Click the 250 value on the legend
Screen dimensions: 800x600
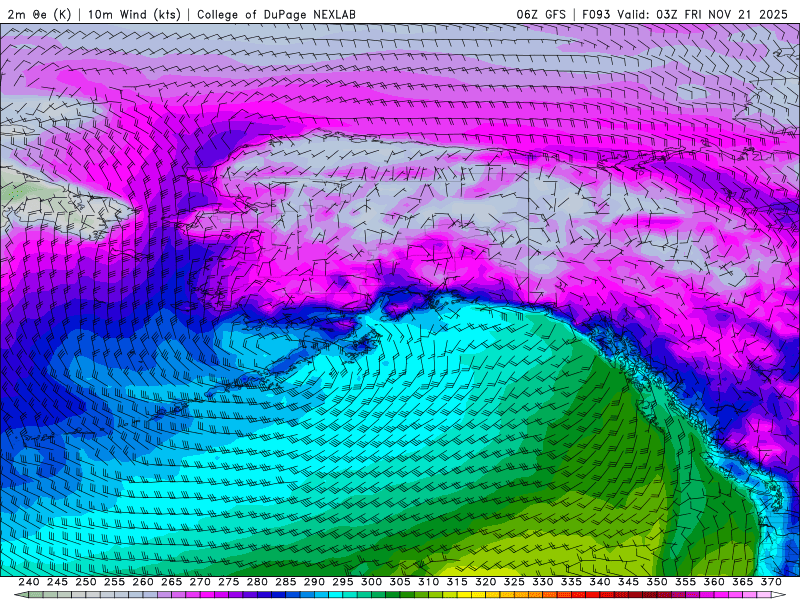click(x=86, y=582)
